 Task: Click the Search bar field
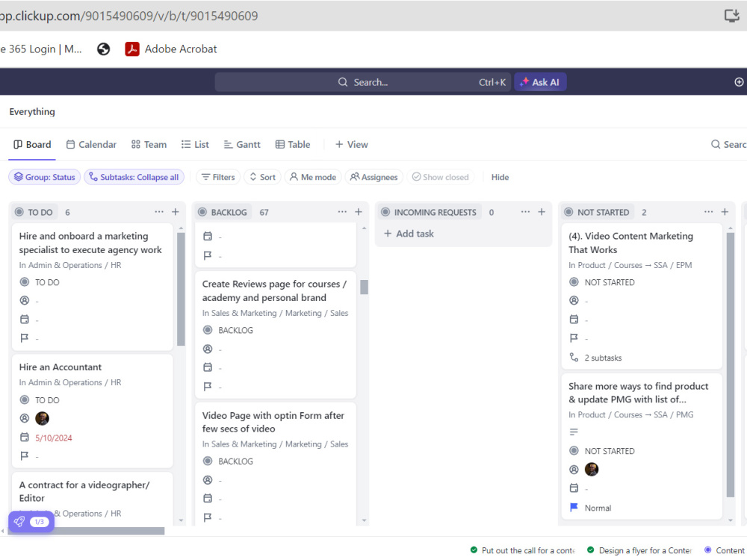(362, 82)
